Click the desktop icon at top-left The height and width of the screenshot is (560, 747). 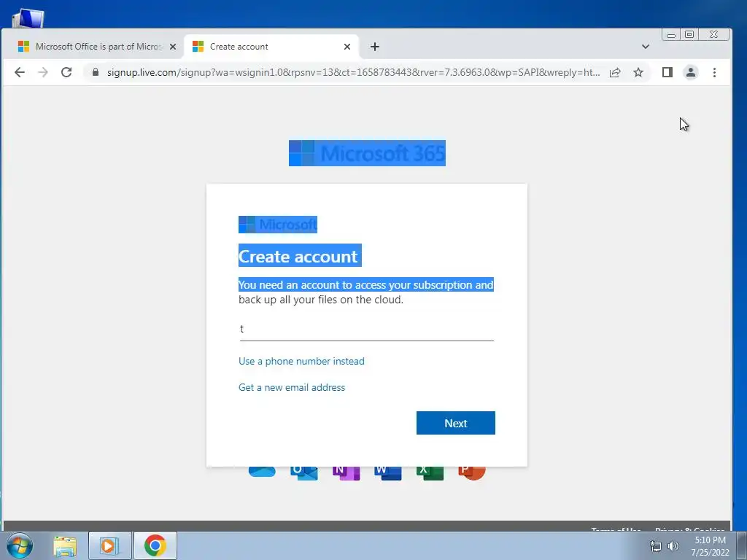pyautogui.click(x=28, y=17)
